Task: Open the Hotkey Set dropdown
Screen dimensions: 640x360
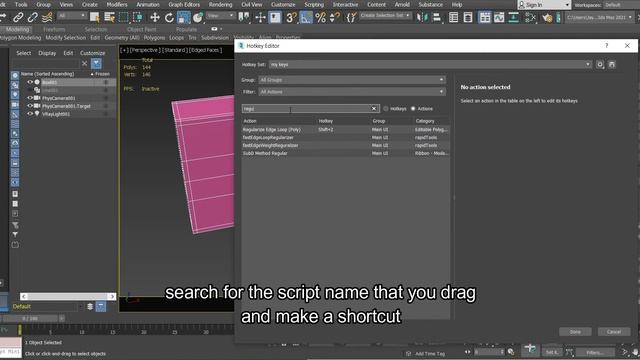Action: coord(430,64)
